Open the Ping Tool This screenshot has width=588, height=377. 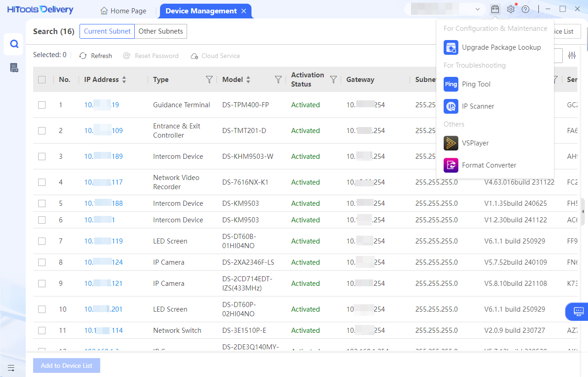tap(476, 84)
